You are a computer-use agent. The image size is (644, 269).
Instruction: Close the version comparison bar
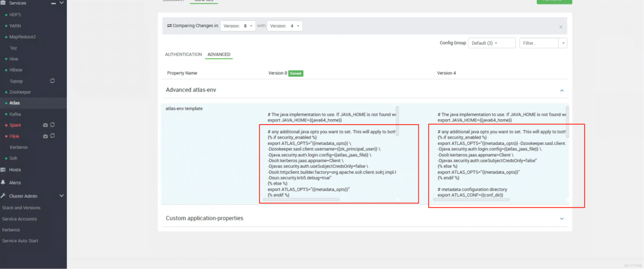pyautogui.click(x=561, y=27)
